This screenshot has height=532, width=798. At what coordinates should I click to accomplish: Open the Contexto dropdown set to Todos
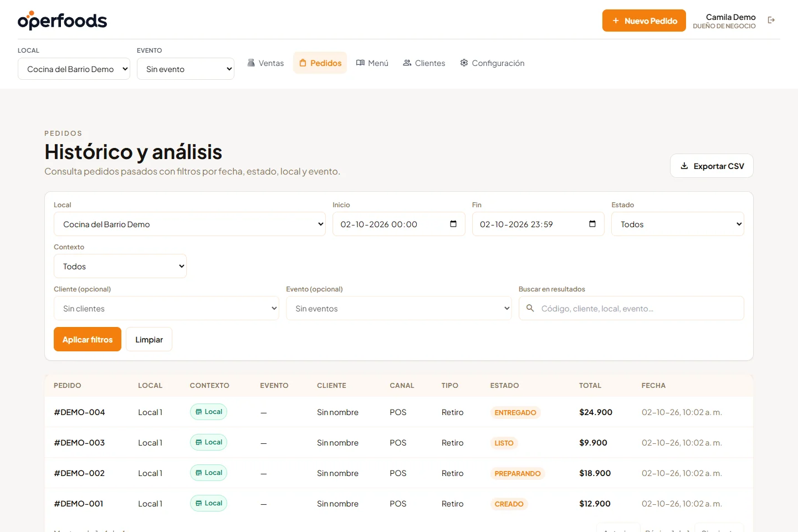click(120, 266)
